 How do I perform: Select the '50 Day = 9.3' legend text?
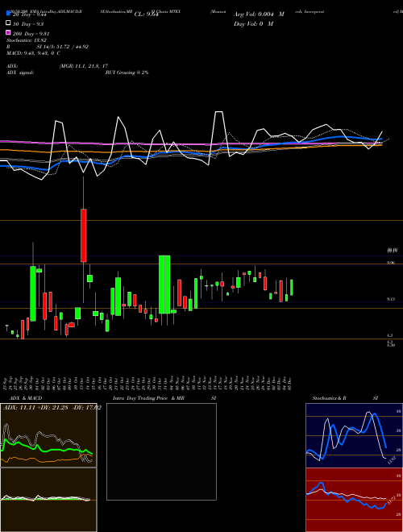coord(28,23)
